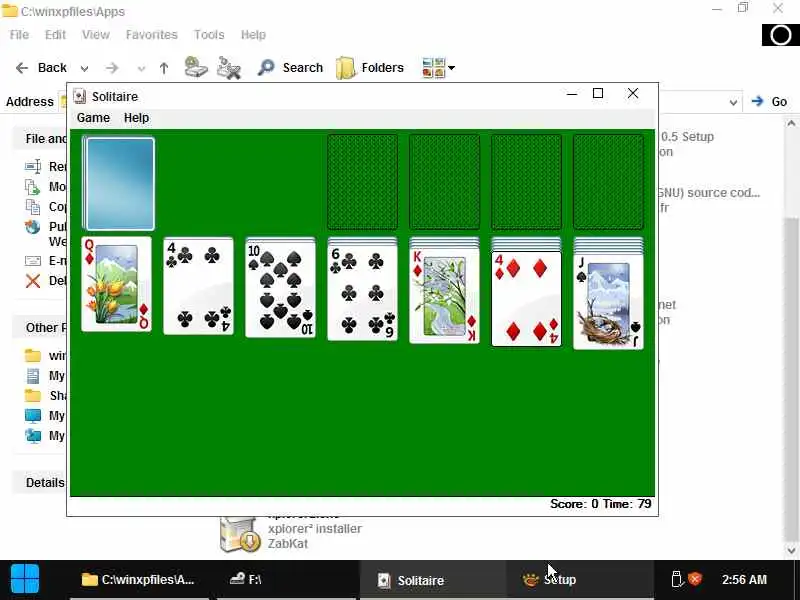This screenshot has height=600, width=800.
Task: Expand the Back button history dropdown
Action: [85, 68]
